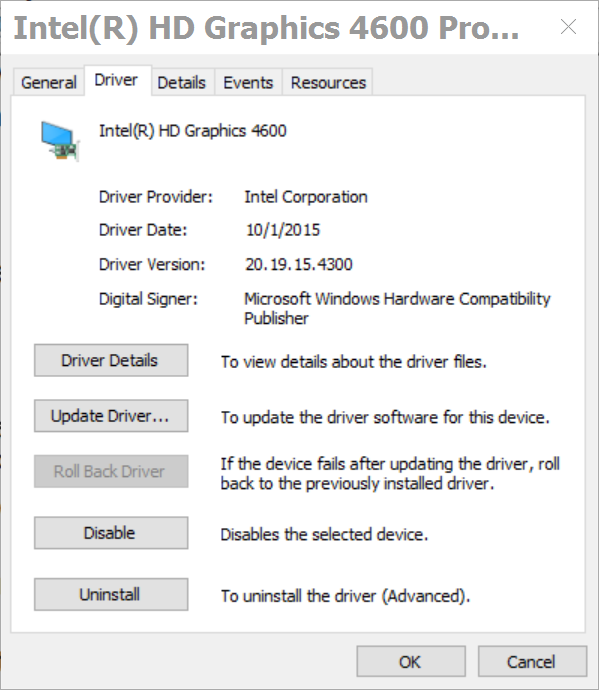Confirm the dialog with OK
The image size is (599, 690).
pyautogui.click(x=411, y=661)
